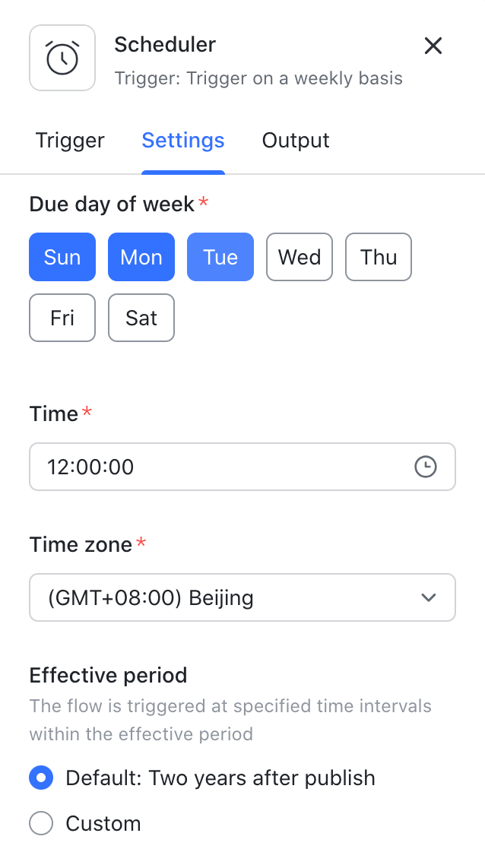Toggle off the Mon due day
The width and height of the screenshot is (485, 868).
(x=141, y=257)
